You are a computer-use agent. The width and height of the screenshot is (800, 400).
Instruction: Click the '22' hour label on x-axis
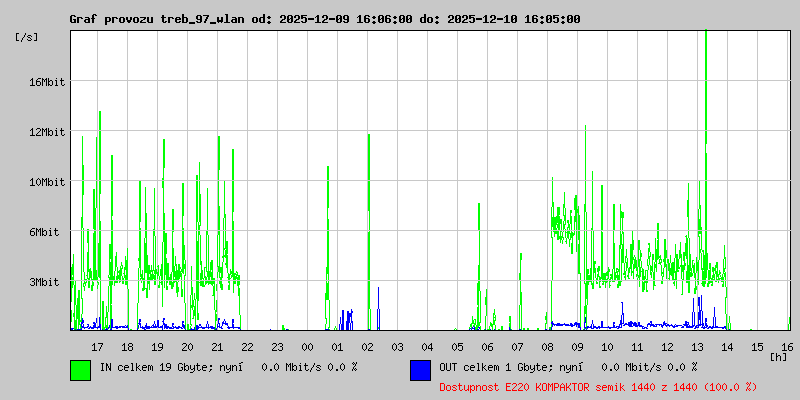[247, 347]
